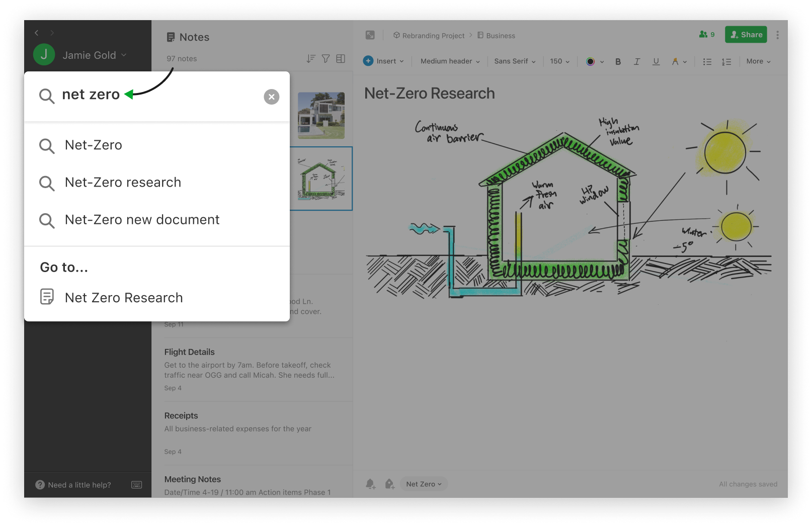Clear the search field with the X button

coord(272,97)
